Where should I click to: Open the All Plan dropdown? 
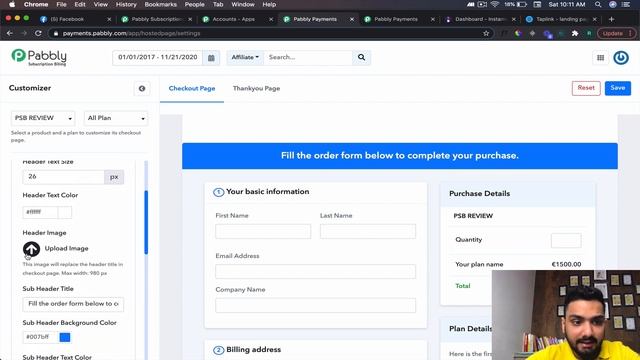point(116,118)
